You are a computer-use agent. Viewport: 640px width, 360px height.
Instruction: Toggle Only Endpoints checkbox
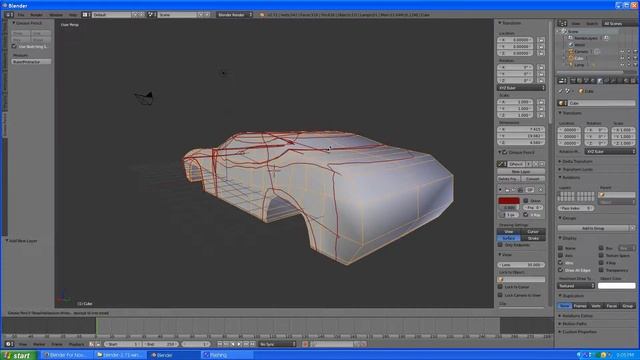[500, 245]
